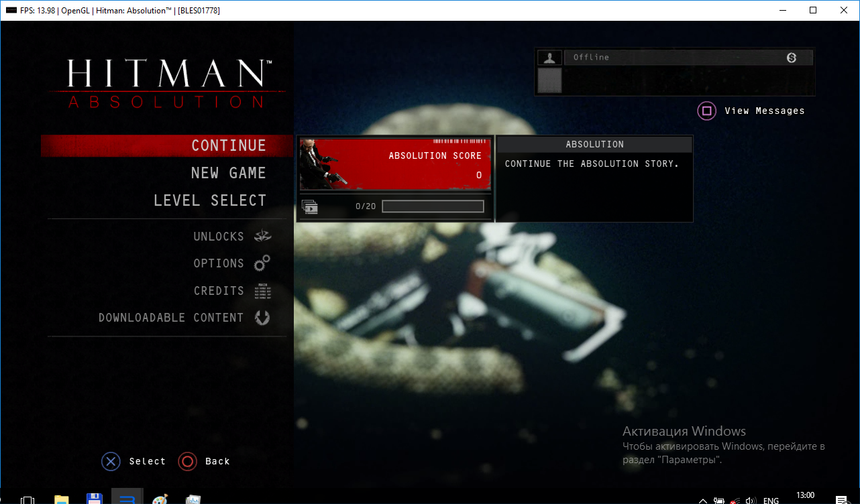The width and height of the screenshot is (860, 504).
Task: Click the Options gears icon
Action: tap(262, 263)
